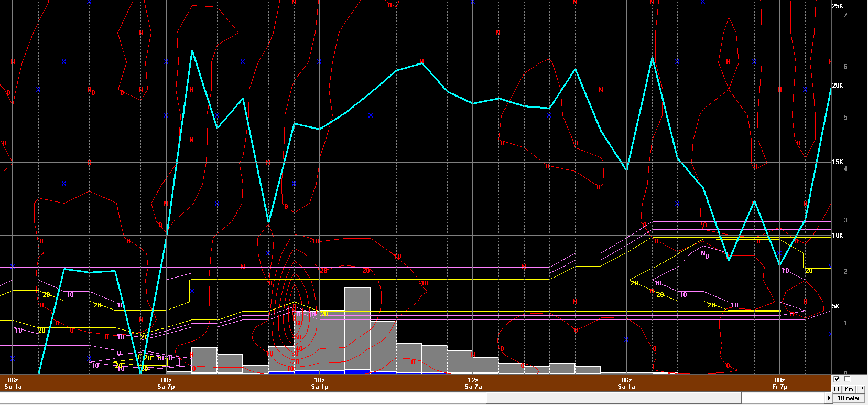Click the 10 meter button
The width and height of the screenshot is (868, 405).
point(848,398)
